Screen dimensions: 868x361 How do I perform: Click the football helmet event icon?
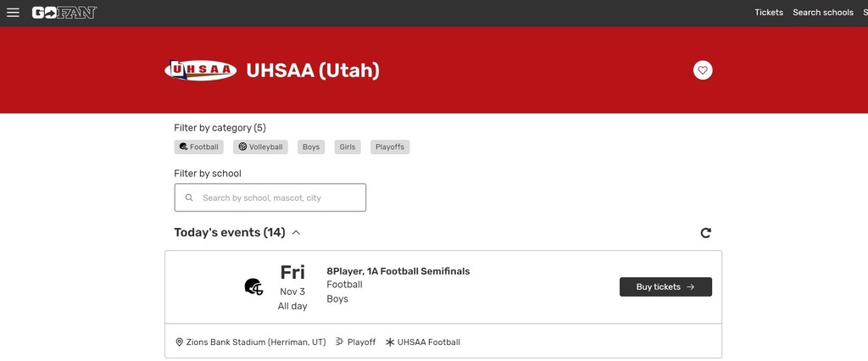click(253, 286)
